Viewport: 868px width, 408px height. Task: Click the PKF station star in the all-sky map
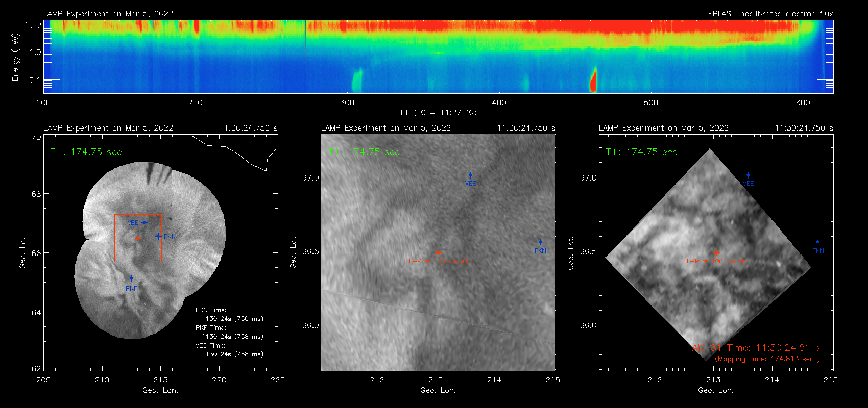[131, 278]
